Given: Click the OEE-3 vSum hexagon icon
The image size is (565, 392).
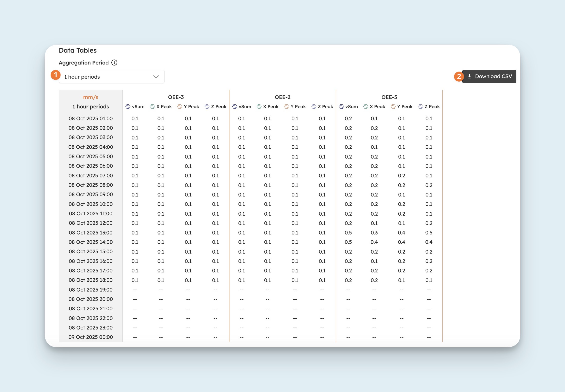Looking at the screenshot, I should click(128, 107).
